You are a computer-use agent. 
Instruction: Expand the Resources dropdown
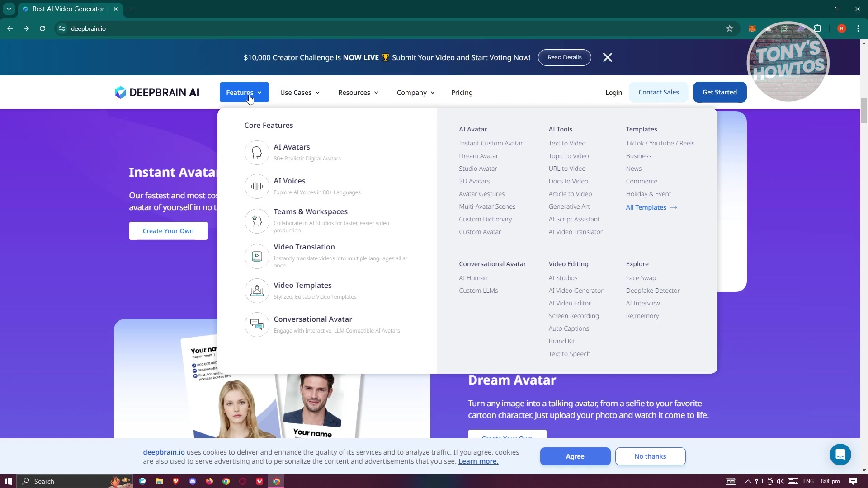(359, 93)
